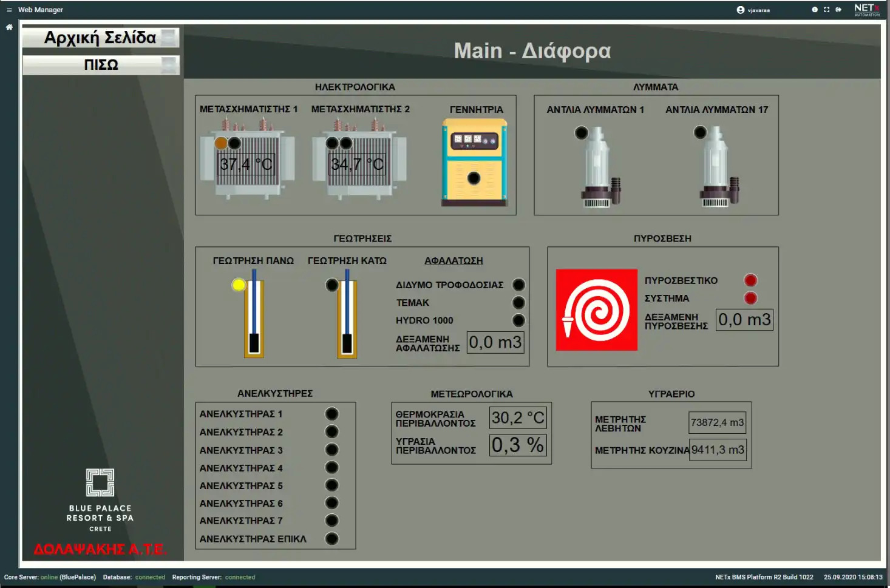Click the yellow ΓΕΩΤΡΗΣΗ ΠΑΝΩ status indicator
The image size is (890, 588).
point(239,285)
